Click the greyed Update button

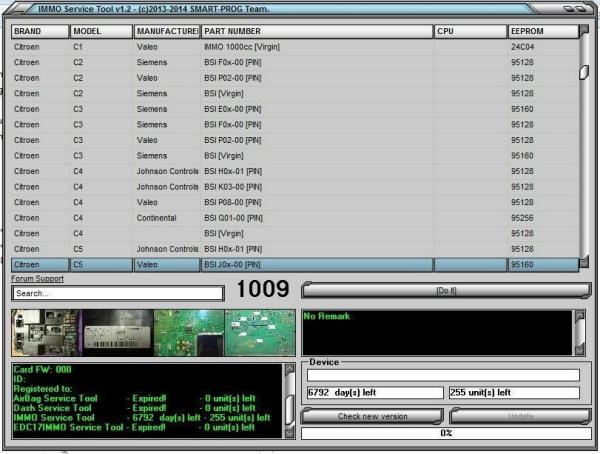tap(520, 416)
